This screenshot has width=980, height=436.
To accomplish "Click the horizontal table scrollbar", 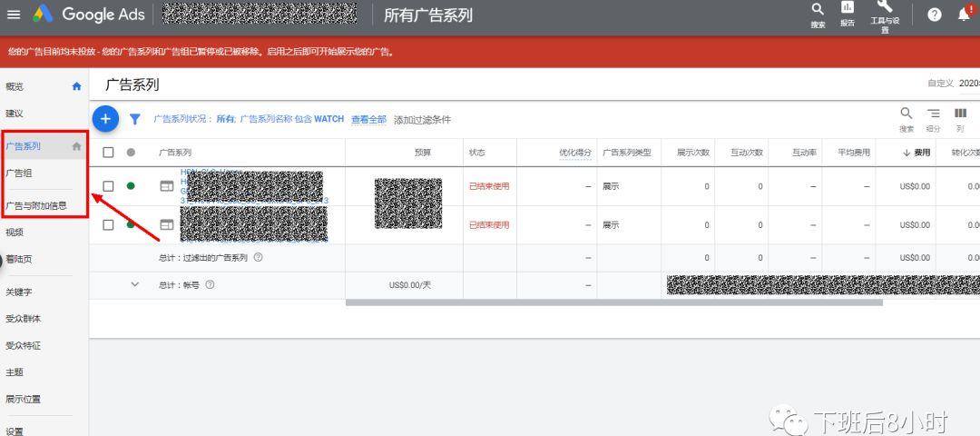I will click(x=613, y=302).
